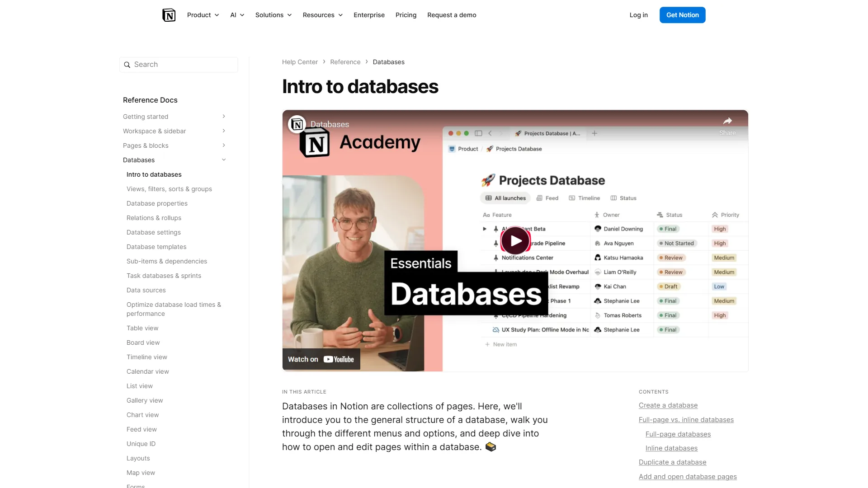Click the Databases video title text

pos(330,124)
